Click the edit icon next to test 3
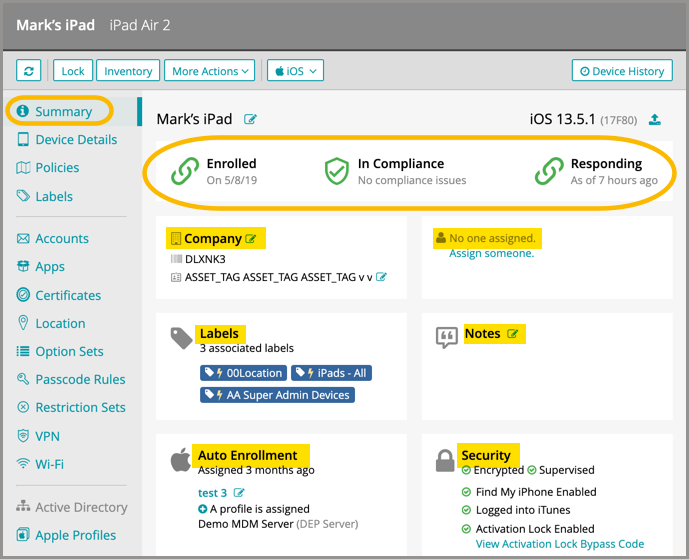689x559 pixels. 240,493
